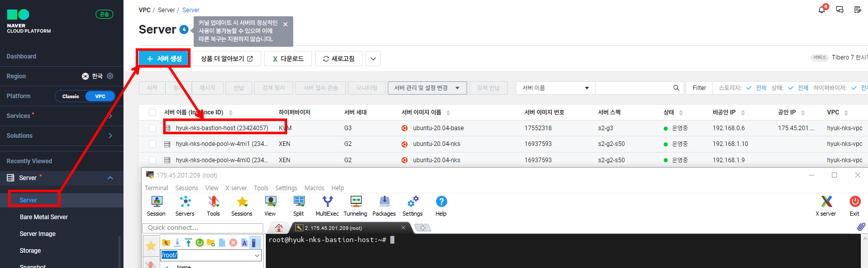Open hyuk-nks-bastion-host server link

click(222, 128)
